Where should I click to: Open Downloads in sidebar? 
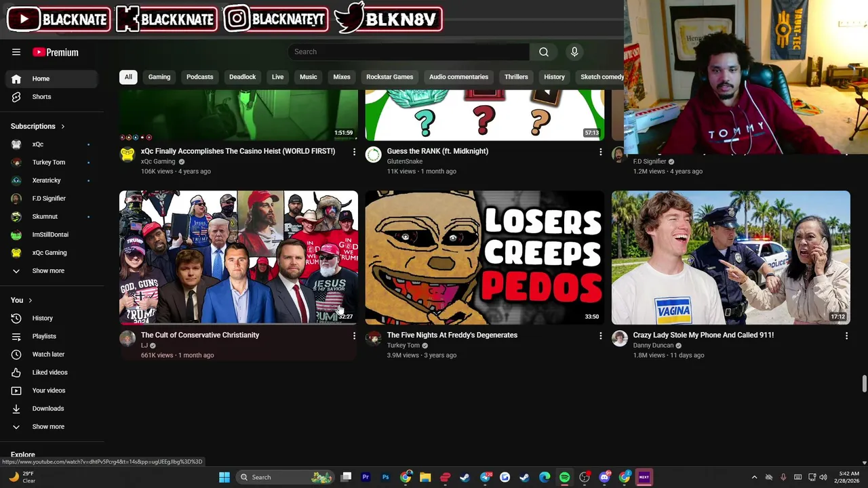(x=52, y=409)
